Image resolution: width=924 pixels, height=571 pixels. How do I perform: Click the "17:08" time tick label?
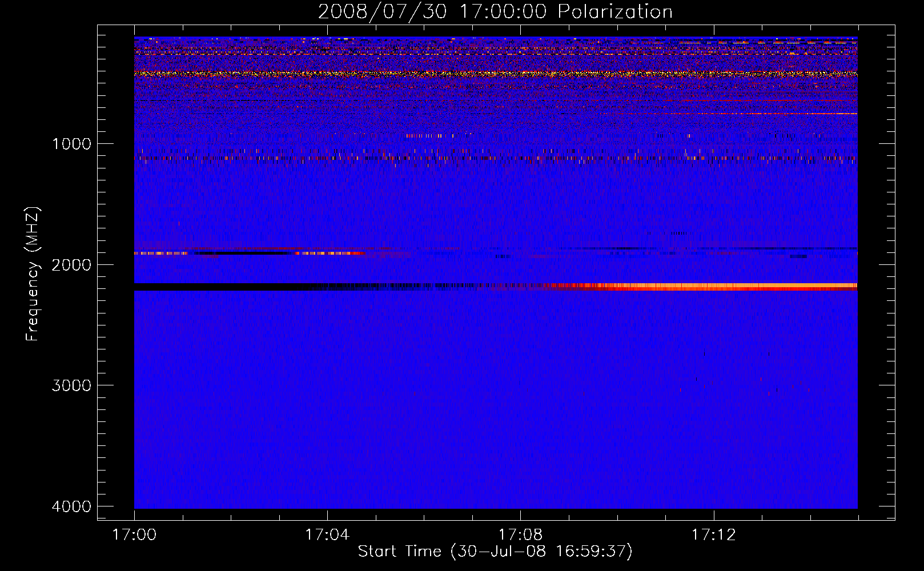tap(520, 535)
